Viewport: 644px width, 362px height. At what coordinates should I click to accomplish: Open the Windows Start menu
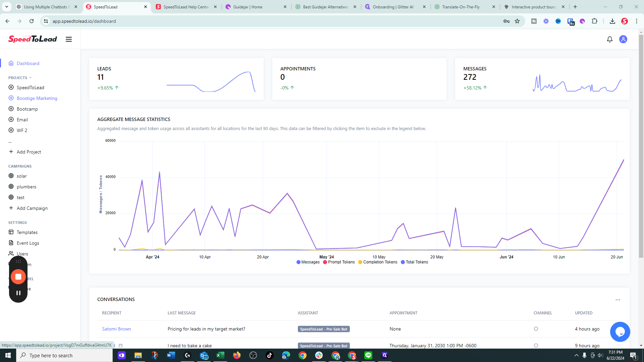point(8,355)
